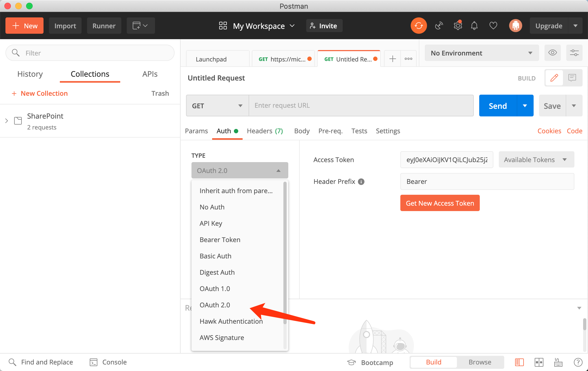Open the Send options dropdown arrow
The width and height of the screenshot is (588, 371).
click(x=525, y=106)
